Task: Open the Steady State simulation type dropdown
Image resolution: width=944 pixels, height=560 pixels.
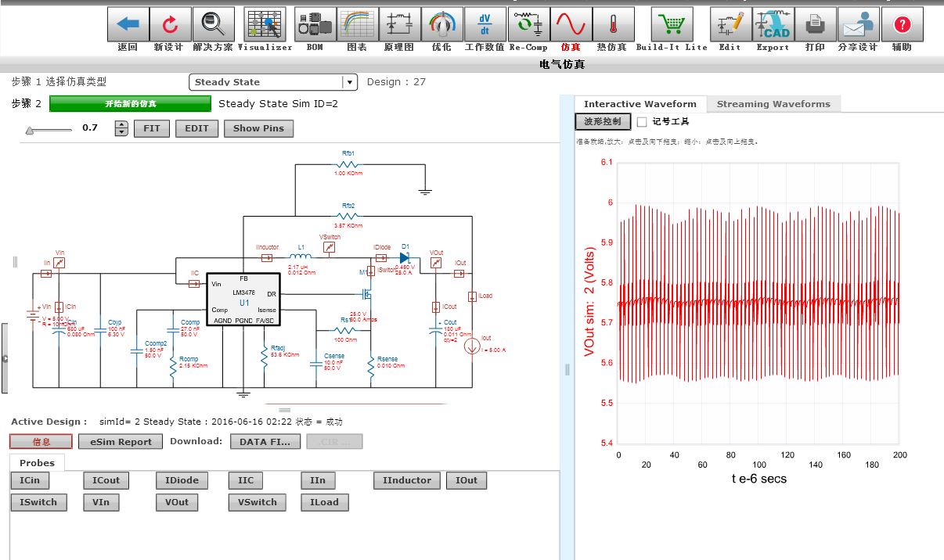Action: pyautogui.click(x=273, y=82)
